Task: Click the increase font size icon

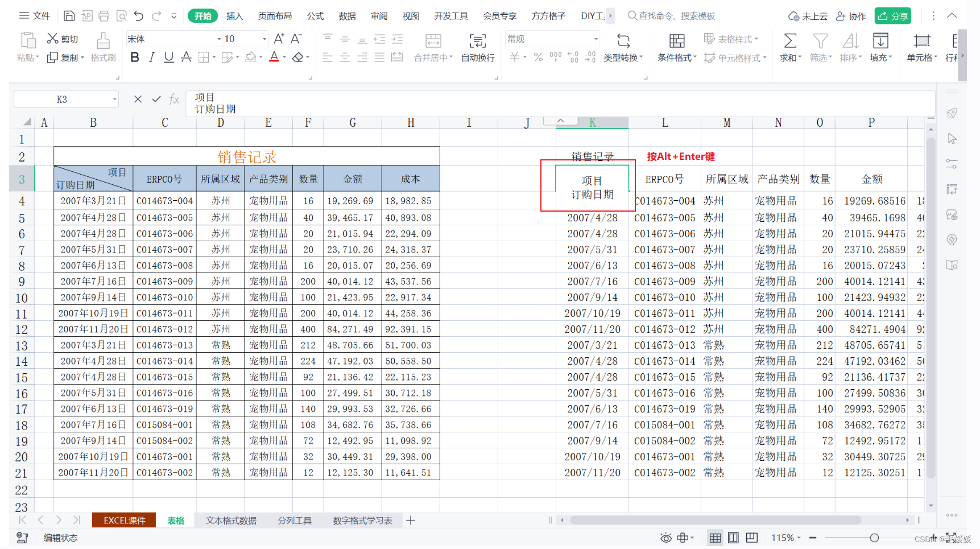Action: tap(279, 39)
